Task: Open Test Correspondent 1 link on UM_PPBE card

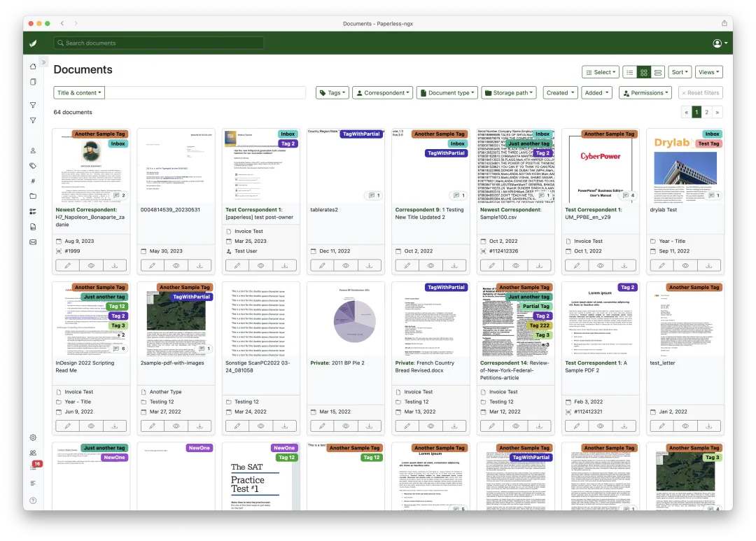Action: (594, 210)
